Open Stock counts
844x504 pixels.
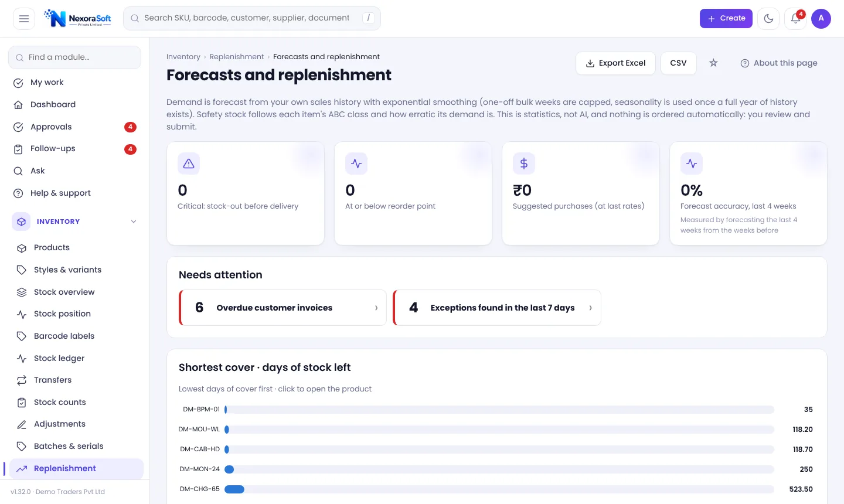pos(77,403)
